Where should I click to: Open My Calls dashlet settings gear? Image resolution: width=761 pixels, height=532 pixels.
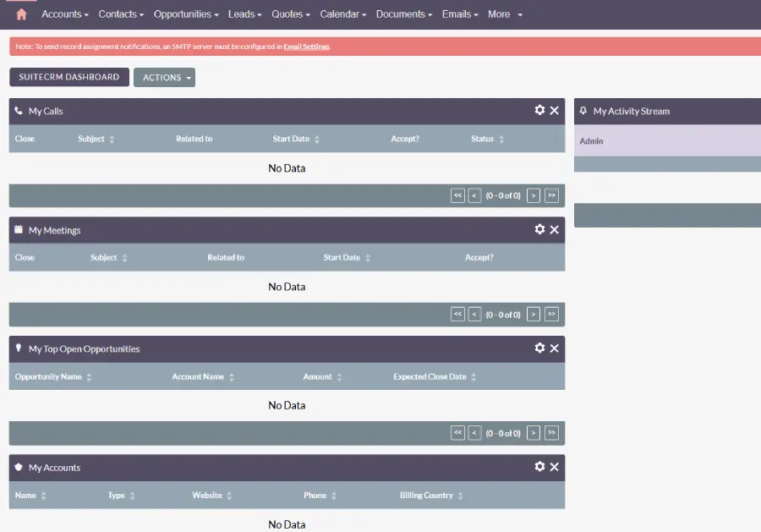point(539,111)
